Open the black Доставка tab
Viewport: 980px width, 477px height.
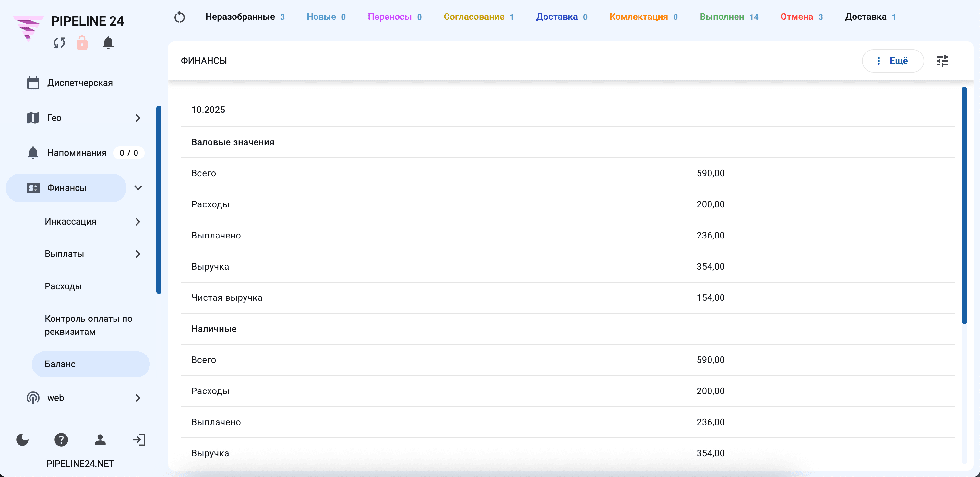pyautogui.click(x=870, y=17)
